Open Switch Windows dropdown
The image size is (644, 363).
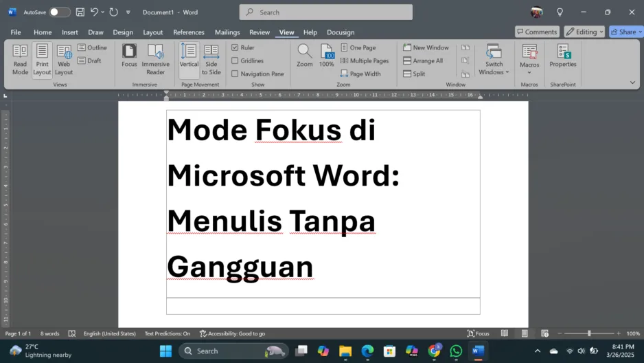[x=494, y=60]
